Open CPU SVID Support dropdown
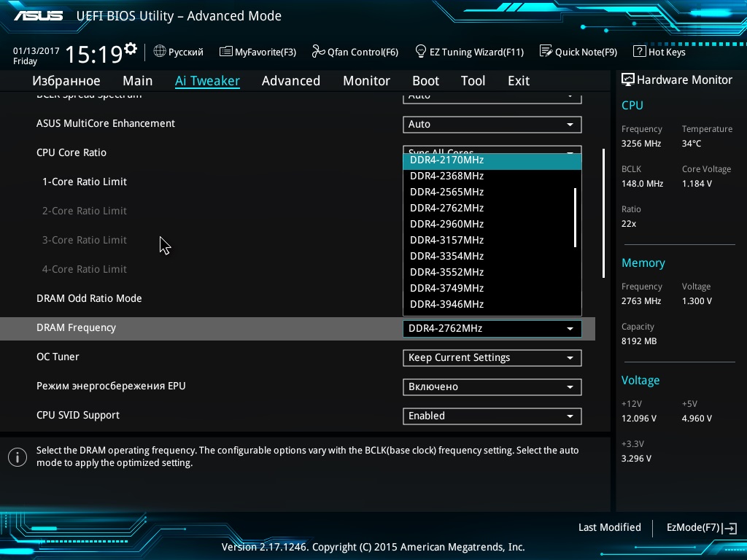Screen dimensions: 747x560 pos(492,416)
